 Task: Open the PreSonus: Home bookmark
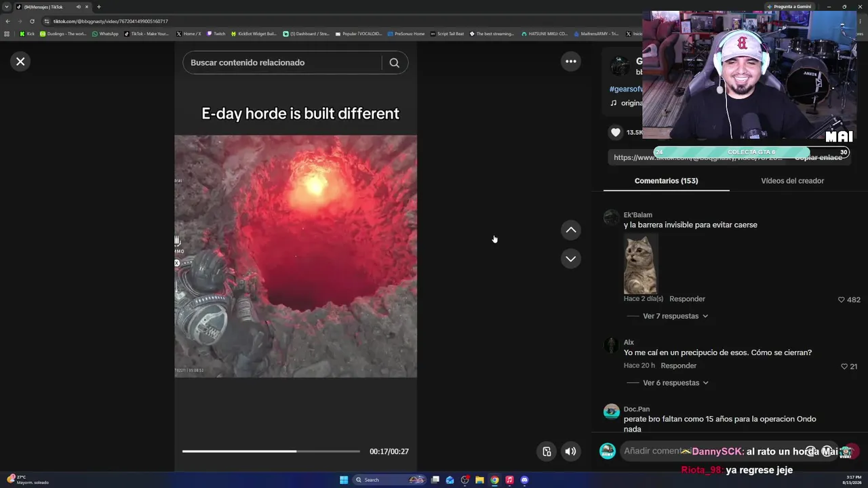406,34
